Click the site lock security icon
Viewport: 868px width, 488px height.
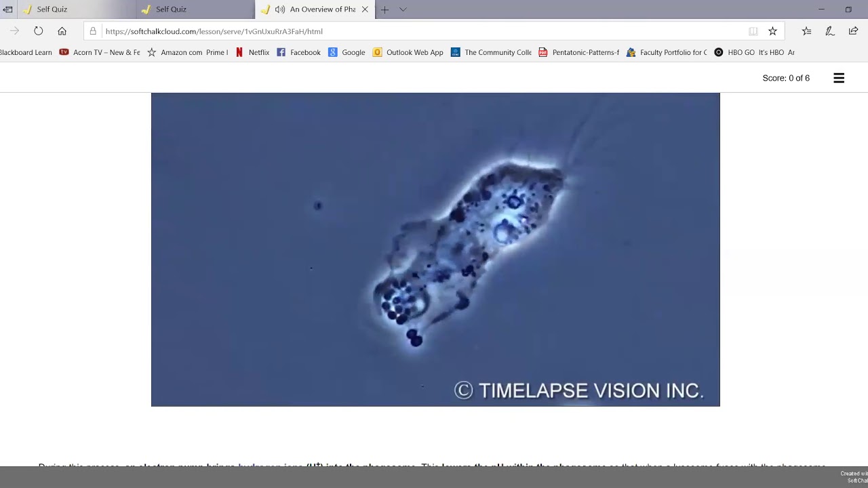(93, 31)
